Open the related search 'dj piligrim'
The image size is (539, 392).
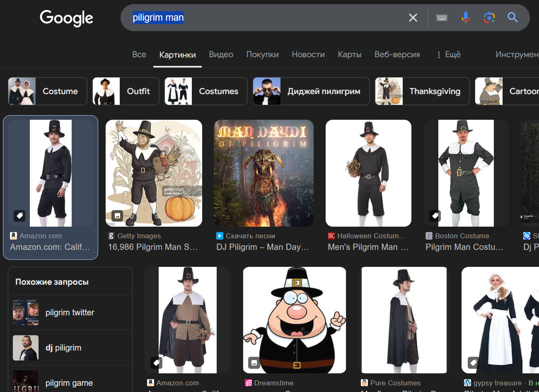[x=70, y=348]
